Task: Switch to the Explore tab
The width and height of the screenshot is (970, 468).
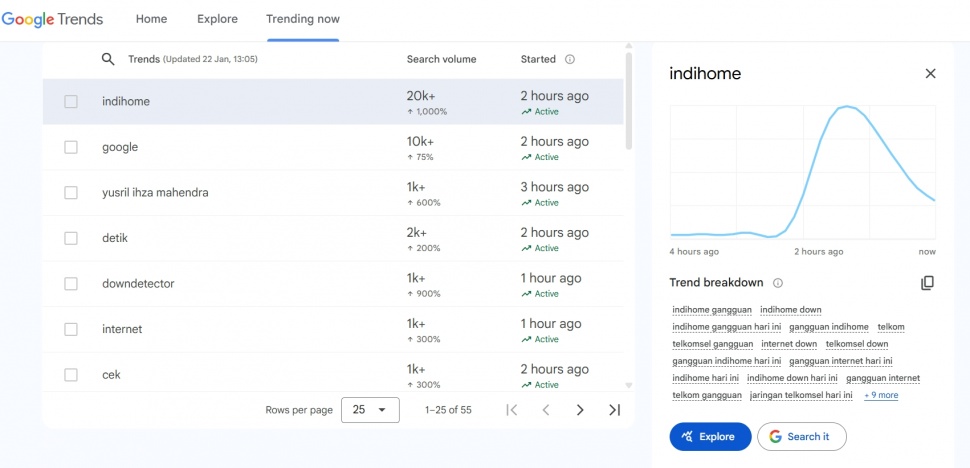Action: tap(217, 19)
